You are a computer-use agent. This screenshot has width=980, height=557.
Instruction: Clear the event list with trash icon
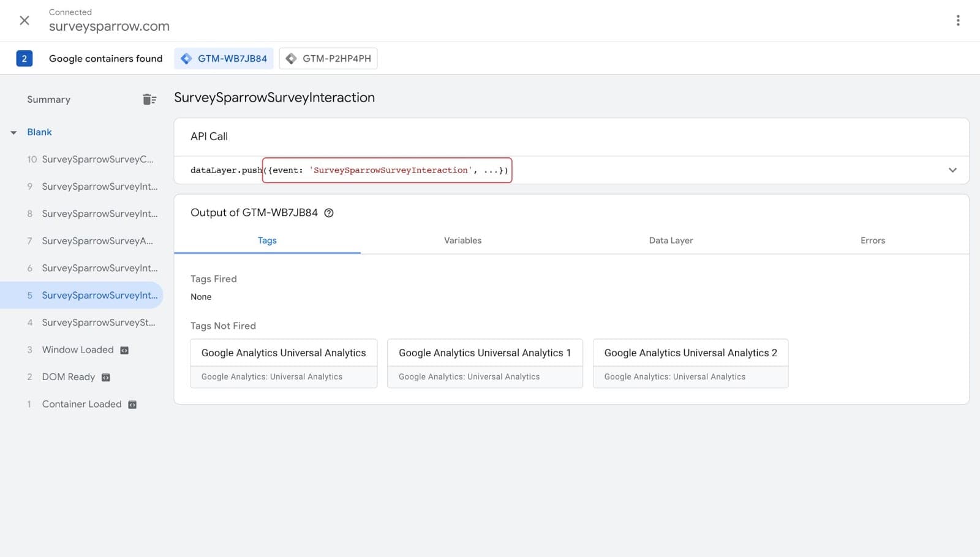(x=149, y=99)
